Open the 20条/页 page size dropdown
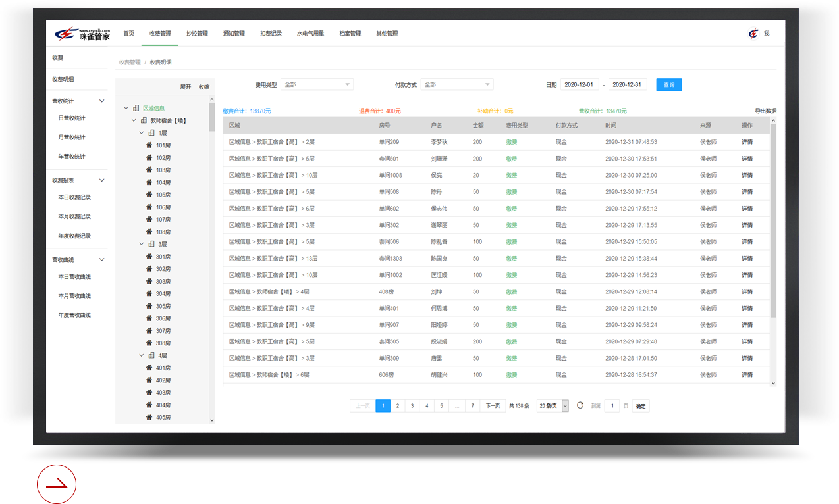 coord(553,406)
